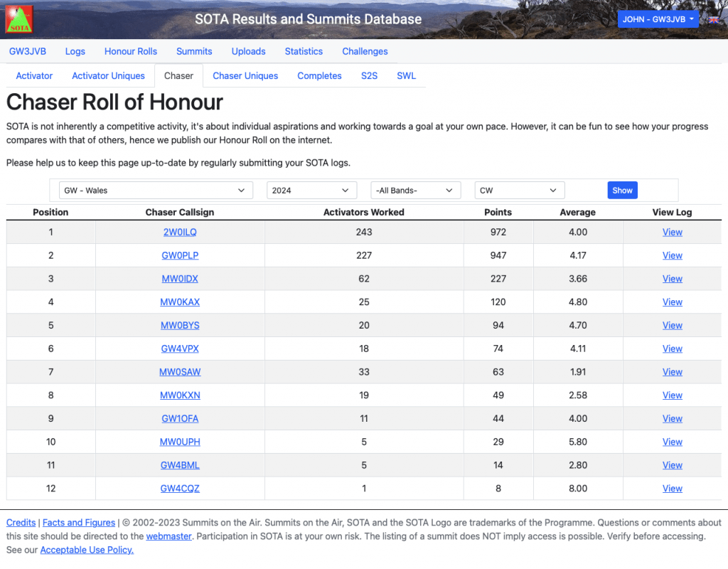
Task: Click the Average value 5.80
Action: [x=578, y=442]
